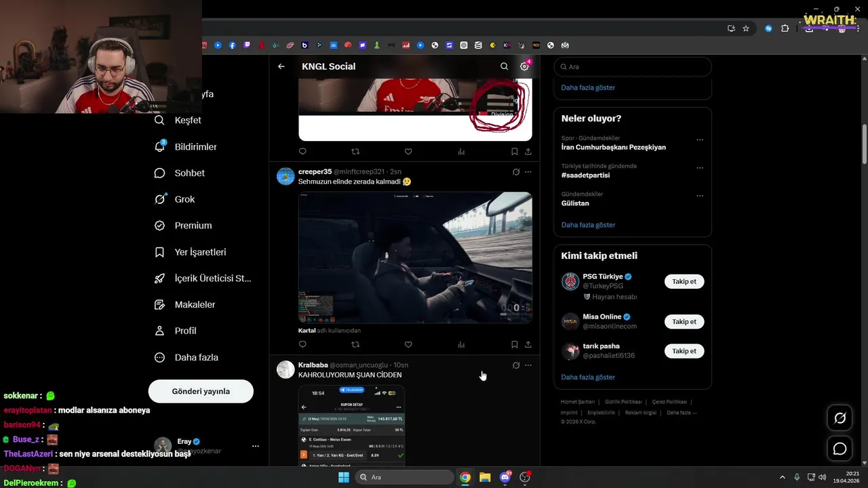Open the settings gear with notification badge

pos(524,66)
